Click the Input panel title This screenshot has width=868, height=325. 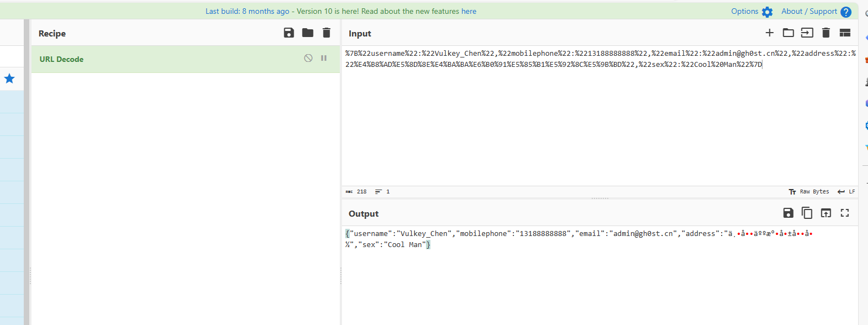click(360, 33)
